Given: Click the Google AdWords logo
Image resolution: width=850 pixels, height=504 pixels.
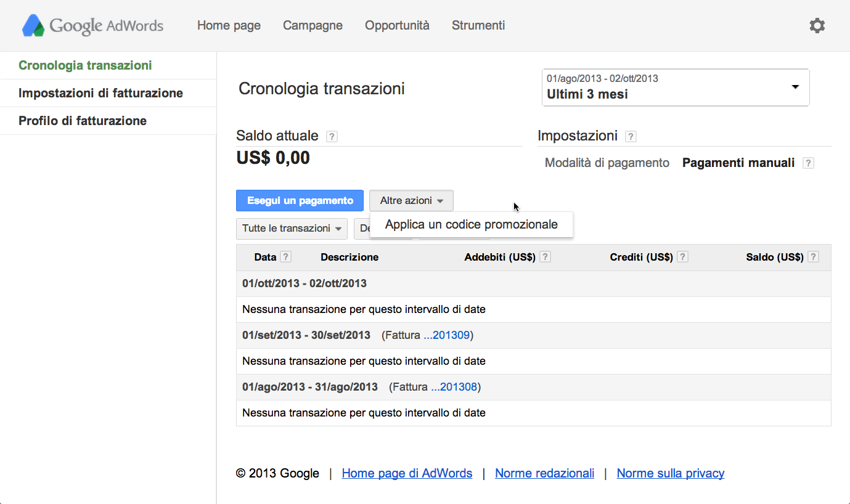Looking at the screenshot, I should (92, 26).
